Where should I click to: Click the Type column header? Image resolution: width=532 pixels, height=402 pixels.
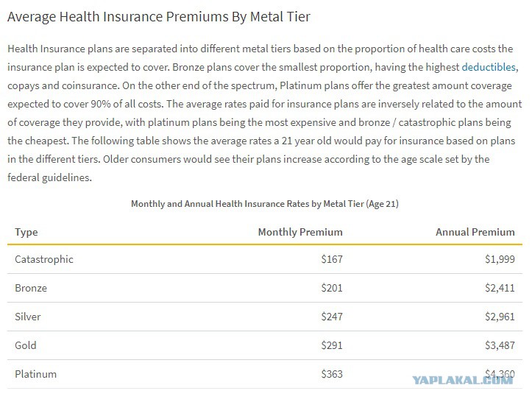26,232
